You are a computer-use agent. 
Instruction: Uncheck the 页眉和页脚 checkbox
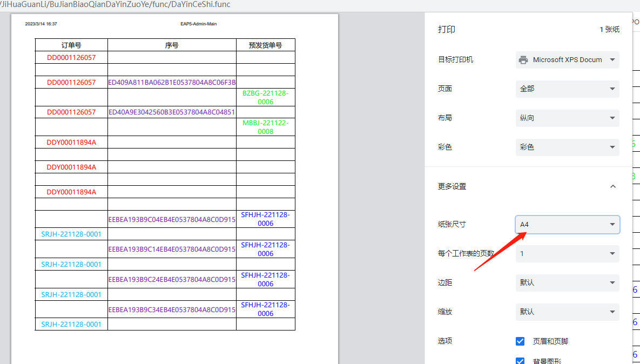tap(520, 341)
